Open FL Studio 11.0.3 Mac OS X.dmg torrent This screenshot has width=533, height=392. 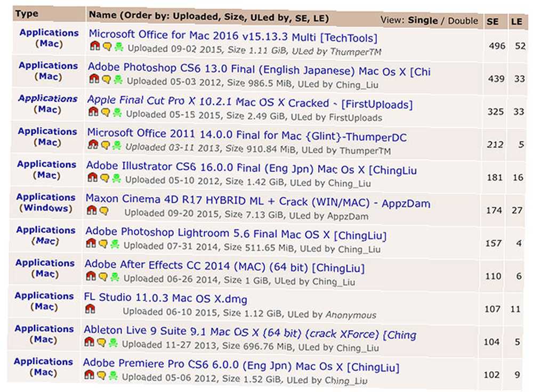point(165,298)
